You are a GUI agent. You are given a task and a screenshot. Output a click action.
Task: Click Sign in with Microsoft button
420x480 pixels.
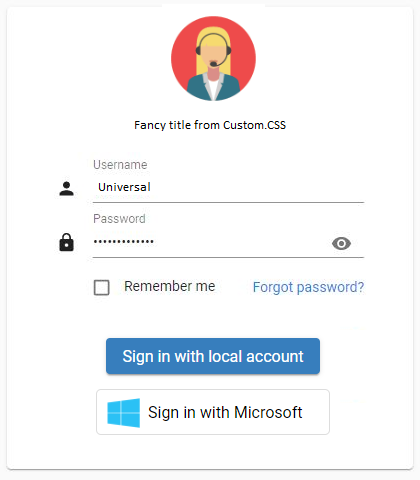(x=213, y=412)
